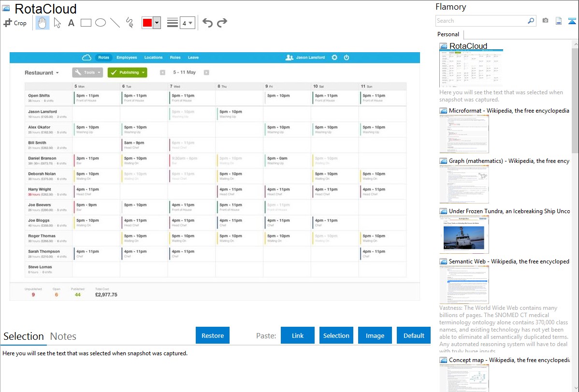
Task: Click the Open Shifts row label
Action: click(x=39, y=96)
